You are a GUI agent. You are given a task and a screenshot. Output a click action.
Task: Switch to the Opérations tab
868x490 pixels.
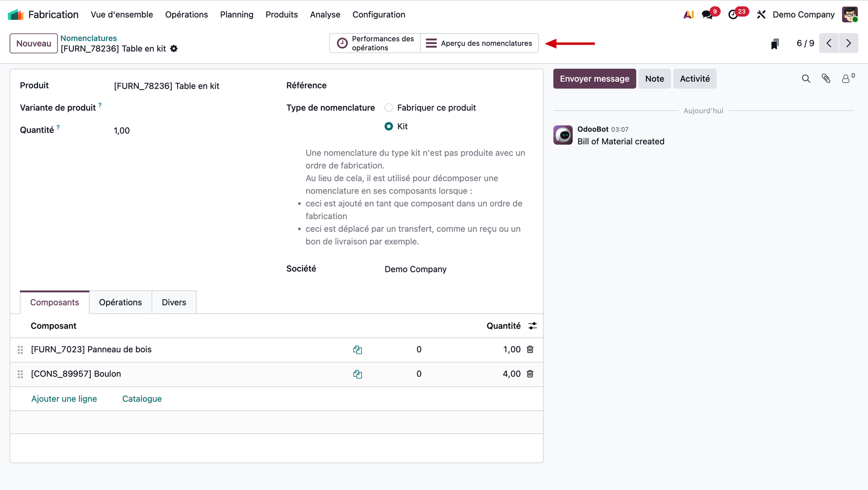(120, 302)
